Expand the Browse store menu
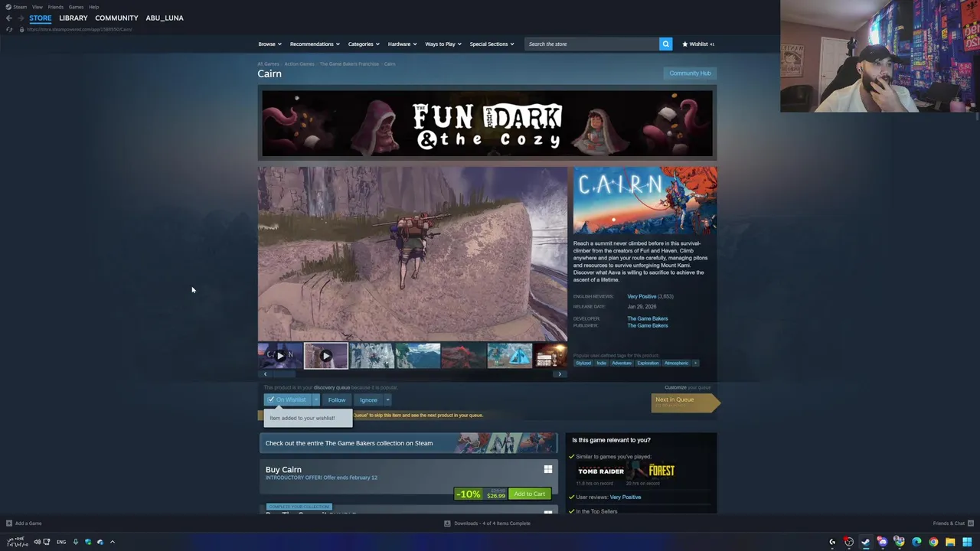The width and height of the screenshot is (980, 551). (x=269, y=44)
